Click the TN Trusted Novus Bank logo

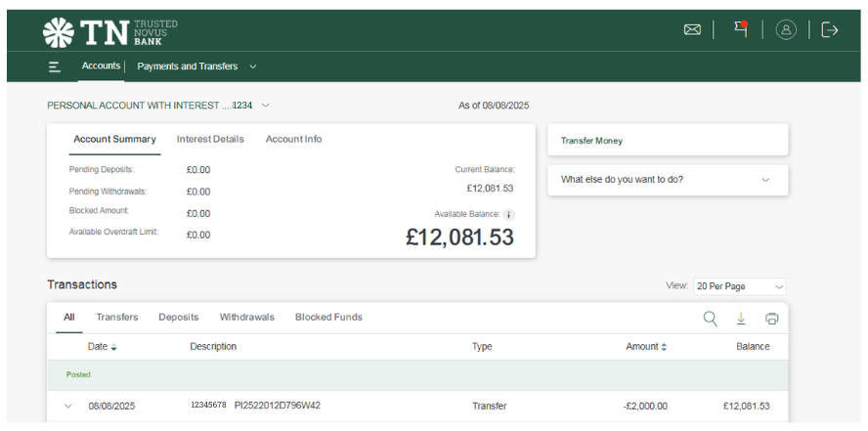tap(109, 31)
